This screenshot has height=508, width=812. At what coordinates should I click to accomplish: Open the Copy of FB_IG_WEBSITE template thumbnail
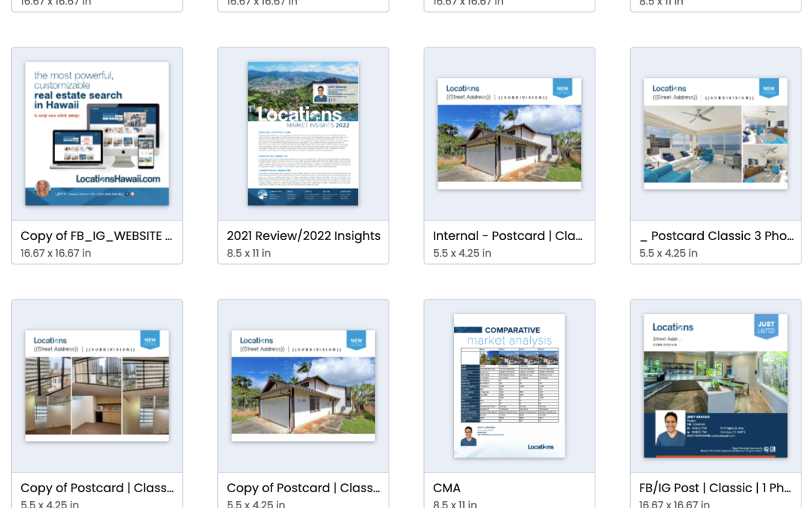(x=97, y=134)
